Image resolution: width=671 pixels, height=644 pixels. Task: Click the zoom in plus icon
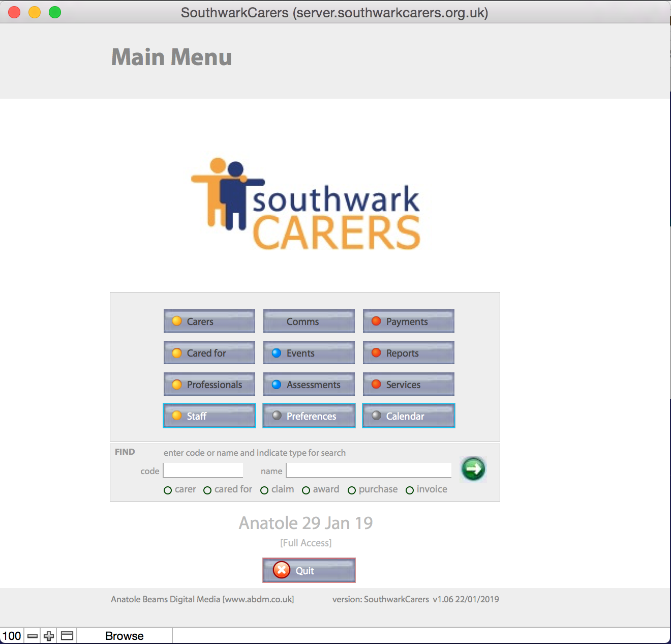click(x=49, y=636)
